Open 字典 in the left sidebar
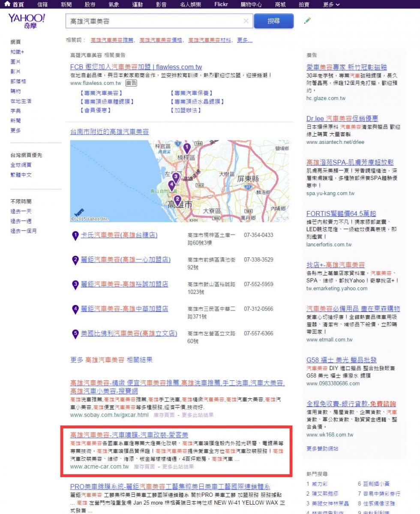This screenshot has height=514, width=420. (15, 111)
